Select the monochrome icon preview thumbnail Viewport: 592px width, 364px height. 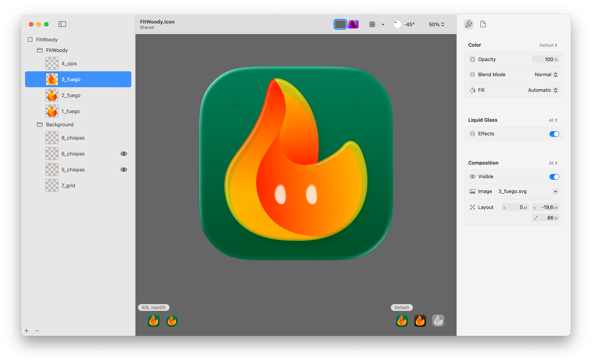tap(438, 321)
